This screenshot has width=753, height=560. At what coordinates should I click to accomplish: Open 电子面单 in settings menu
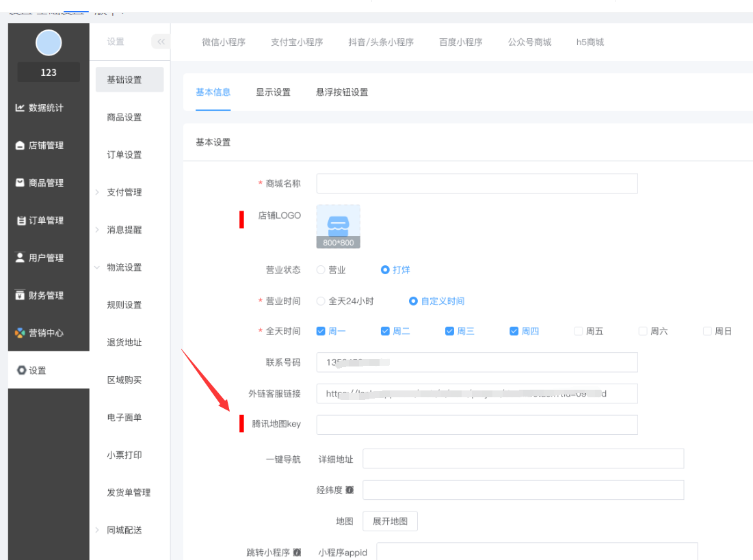pos(124,418)
